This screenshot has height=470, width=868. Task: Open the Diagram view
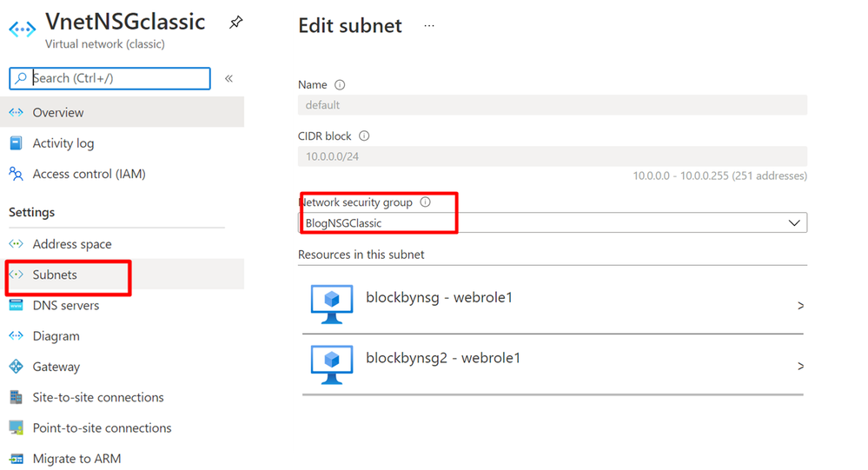point(56,336)
